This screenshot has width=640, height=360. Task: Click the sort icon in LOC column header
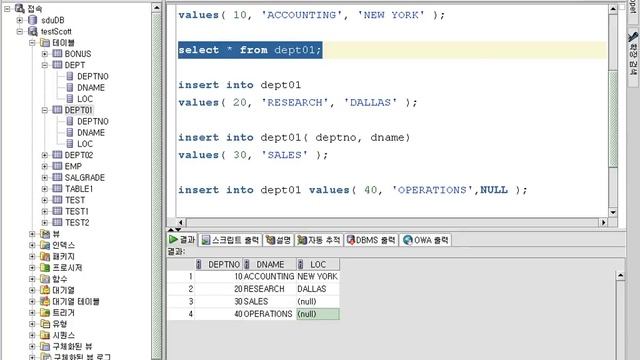(x=300, y=264)
